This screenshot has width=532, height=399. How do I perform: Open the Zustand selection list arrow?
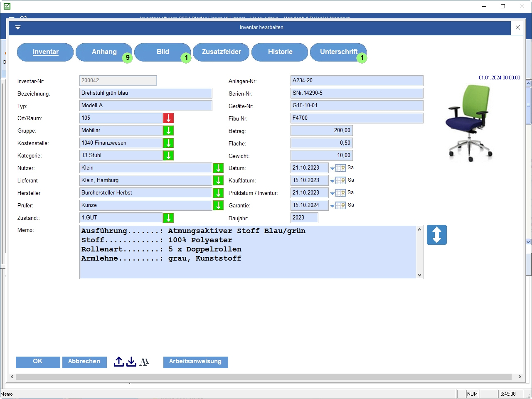pos(168,218)
